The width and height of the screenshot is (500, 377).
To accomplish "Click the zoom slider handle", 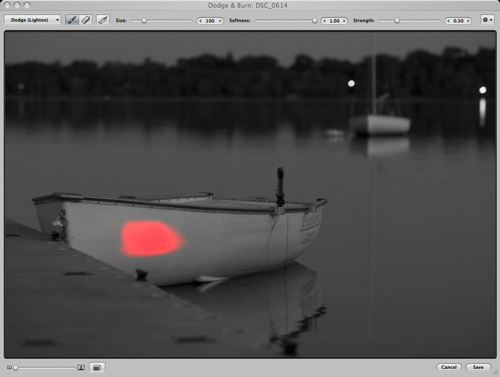I will [x=16, y=368].
